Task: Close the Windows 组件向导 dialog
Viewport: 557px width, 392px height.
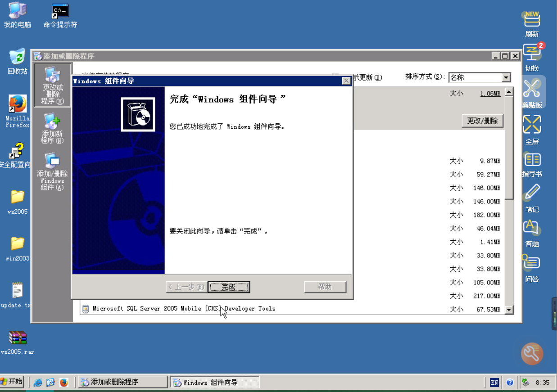Action: [x=346, y=81]
